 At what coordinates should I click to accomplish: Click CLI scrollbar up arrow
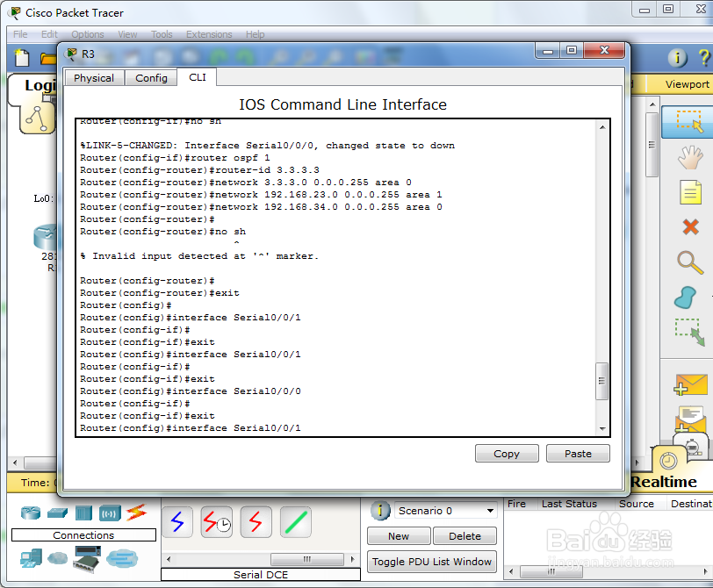pos(602,127)
